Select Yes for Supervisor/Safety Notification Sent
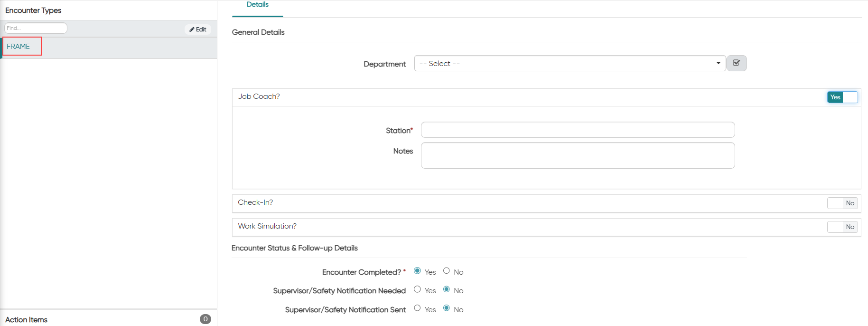The image size is (868, 326). pyautogui.click(x=417, y=308)
